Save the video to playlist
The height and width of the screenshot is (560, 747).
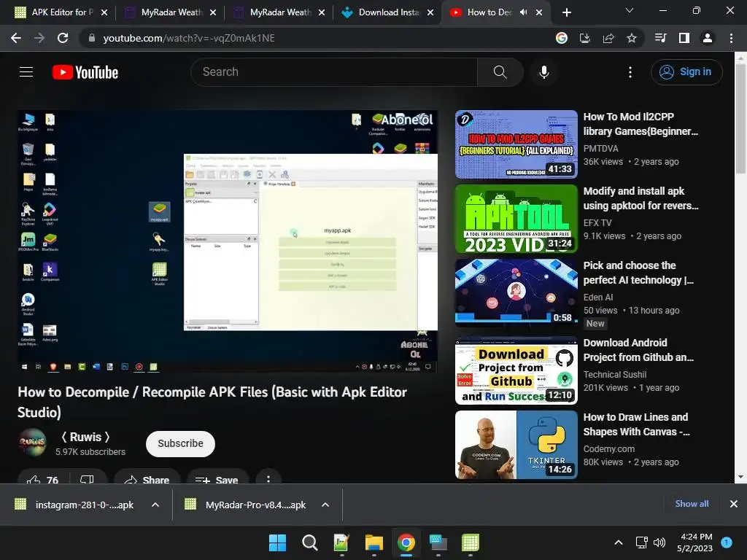217,478
